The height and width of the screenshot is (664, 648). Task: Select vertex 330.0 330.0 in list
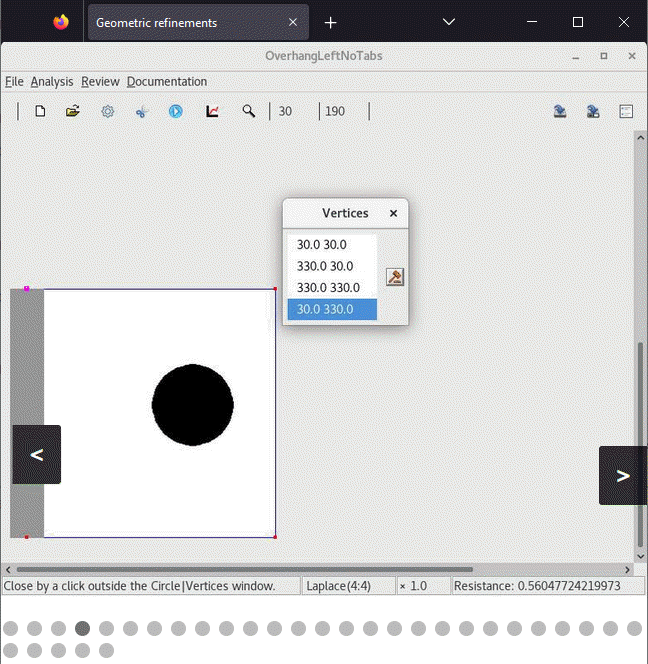tap(328, 288)
